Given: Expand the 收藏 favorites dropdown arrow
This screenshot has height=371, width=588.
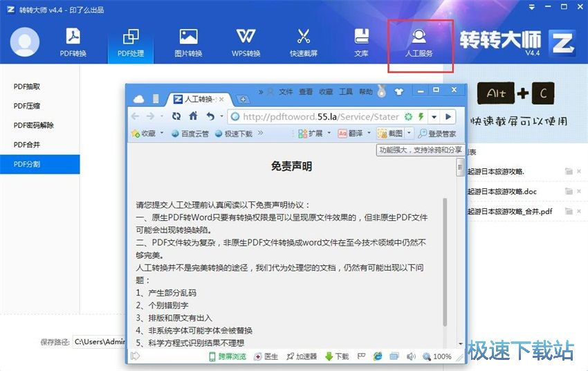Looking at the screenshot, I should point(162,133).
